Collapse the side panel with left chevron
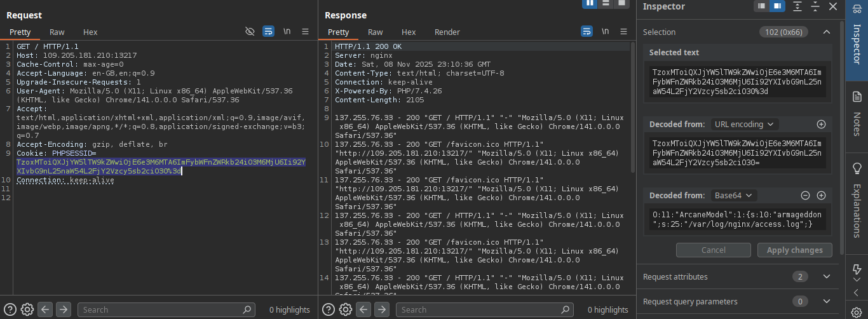Screen dimensions: 868x319 (857, 292)
